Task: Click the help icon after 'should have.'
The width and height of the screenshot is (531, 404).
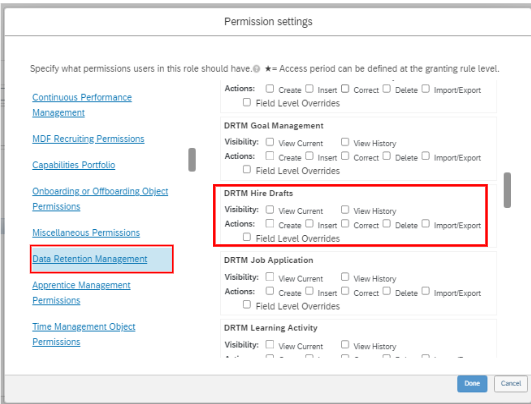Action: coord(257,69)
